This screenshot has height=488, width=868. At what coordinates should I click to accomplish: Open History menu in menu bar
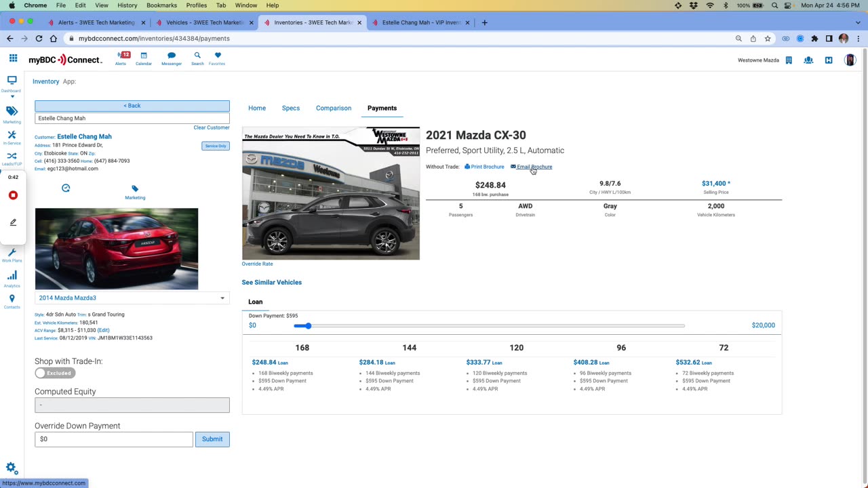click(127, 5)
